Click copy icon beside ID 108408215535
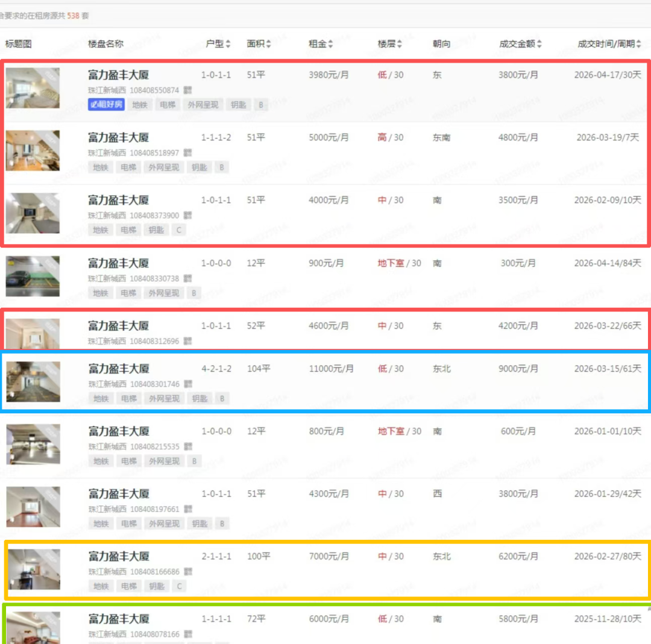Image resolution: width=651 pixels, height=644 pixels. coord(187,446)
